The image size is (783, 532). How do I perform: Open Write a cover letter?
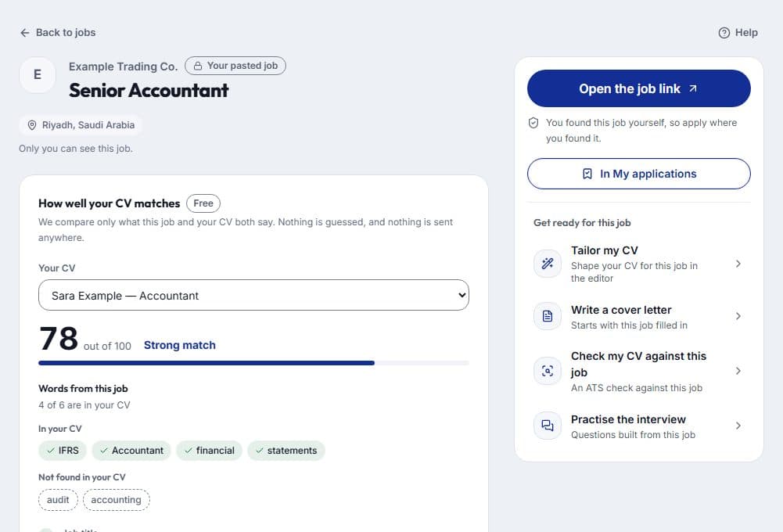[639, 317]
